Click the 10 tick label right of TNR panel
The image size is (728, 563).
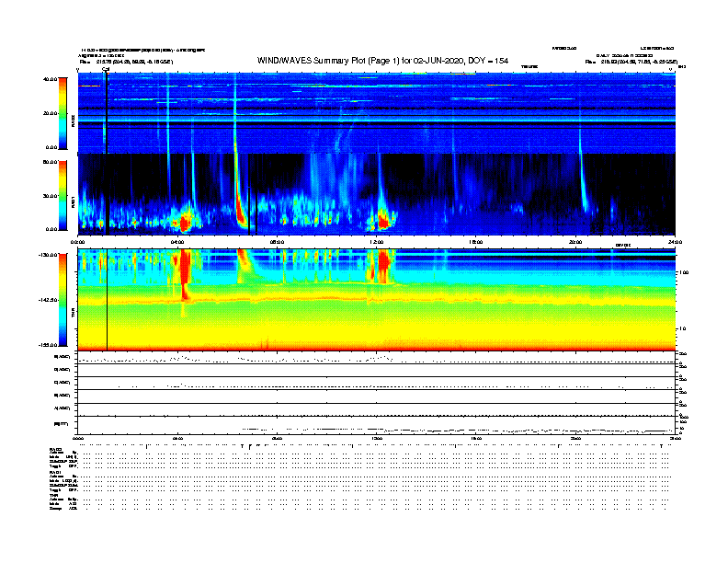[682, 329]
